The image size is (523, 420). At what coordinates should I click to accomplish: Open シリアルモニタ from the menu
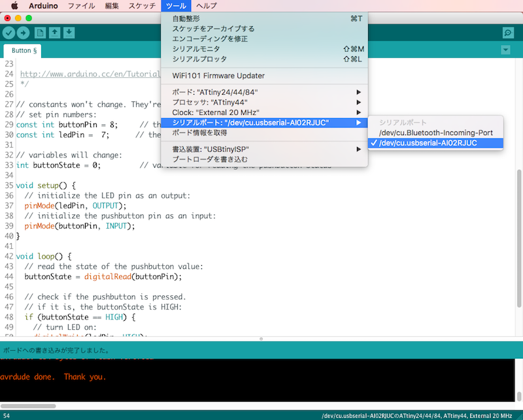pos(265,49)
